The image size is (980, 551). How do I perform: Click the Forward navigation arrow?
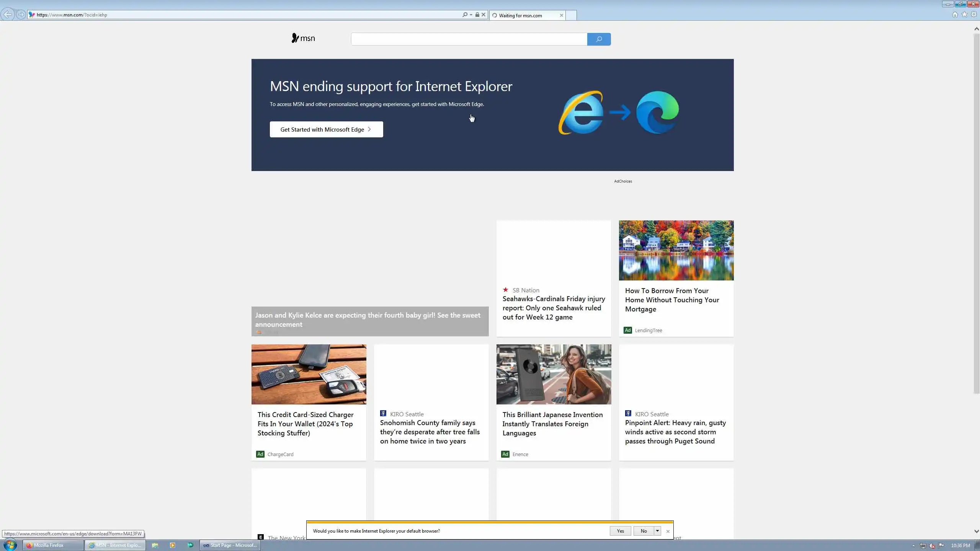[x=21, y=15]
